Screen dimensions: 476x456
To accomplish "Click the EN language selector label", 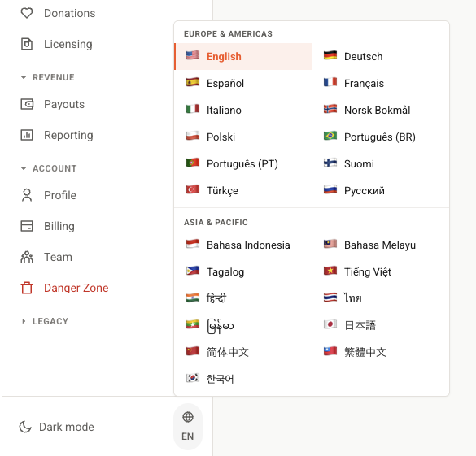I will (188, 436).
